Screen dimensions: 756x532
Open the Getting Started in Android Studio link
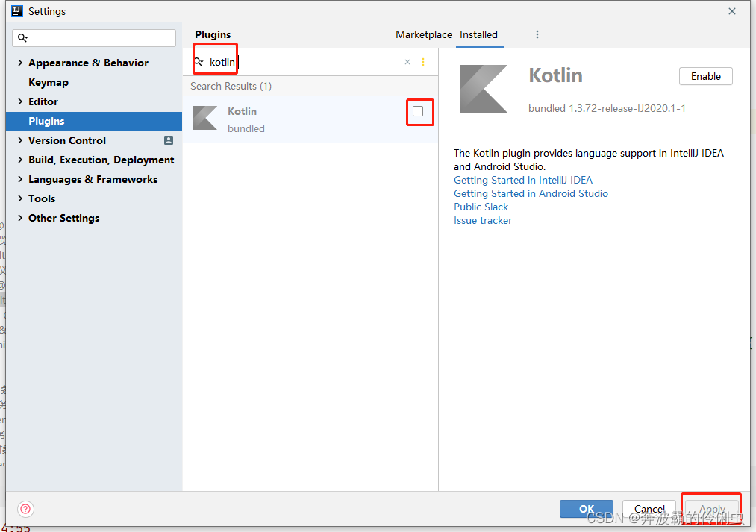(531, 193)
